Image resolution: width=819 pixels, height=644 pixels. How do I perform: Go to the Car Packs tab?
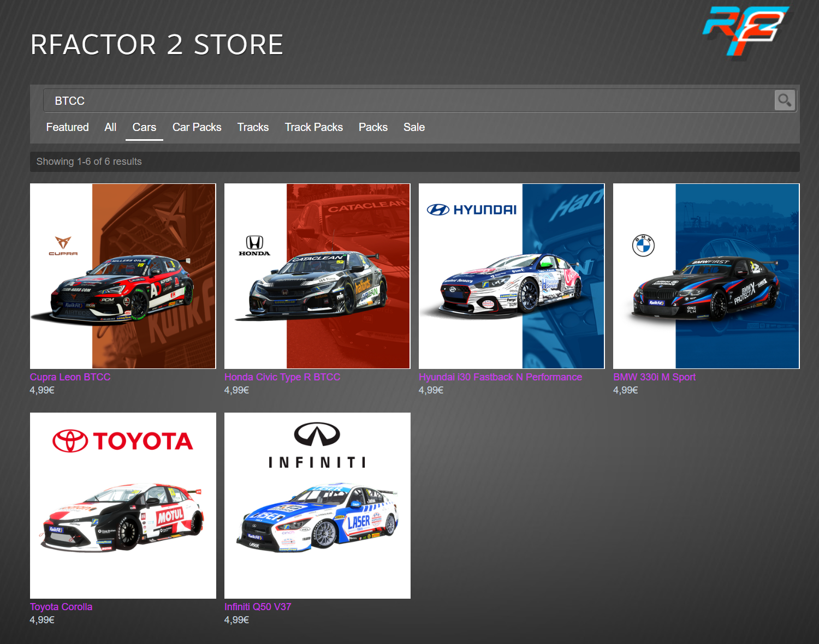197,127
